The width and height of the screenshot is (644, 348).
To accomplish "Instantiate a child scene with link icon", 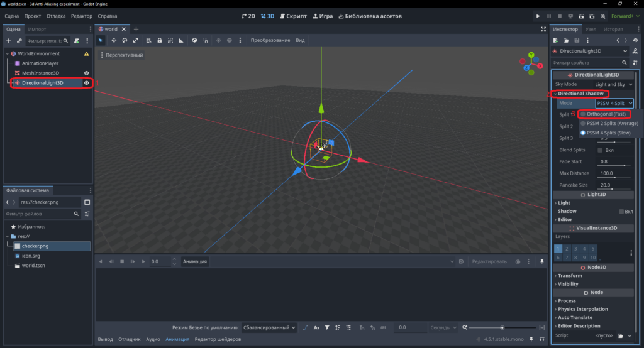I will coord(19,41).
